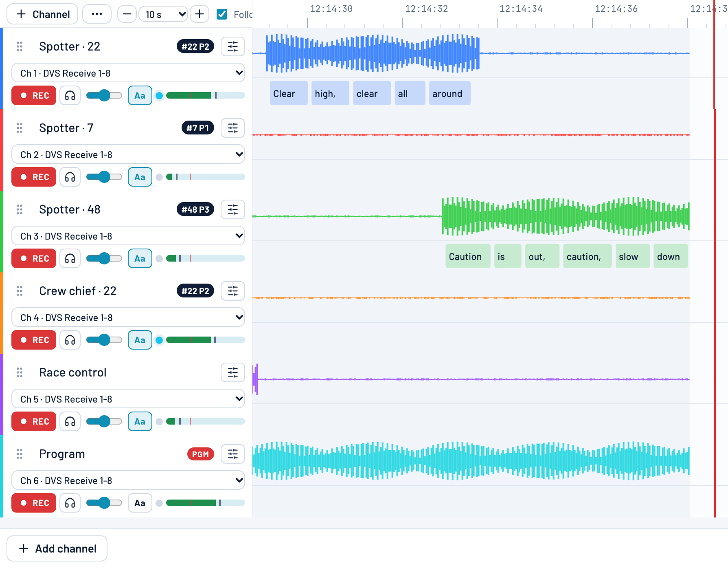This screenshot has width=728, height=568.
Task: Open settings sliders for Spotter 48
Action: (x=233, y=209)
